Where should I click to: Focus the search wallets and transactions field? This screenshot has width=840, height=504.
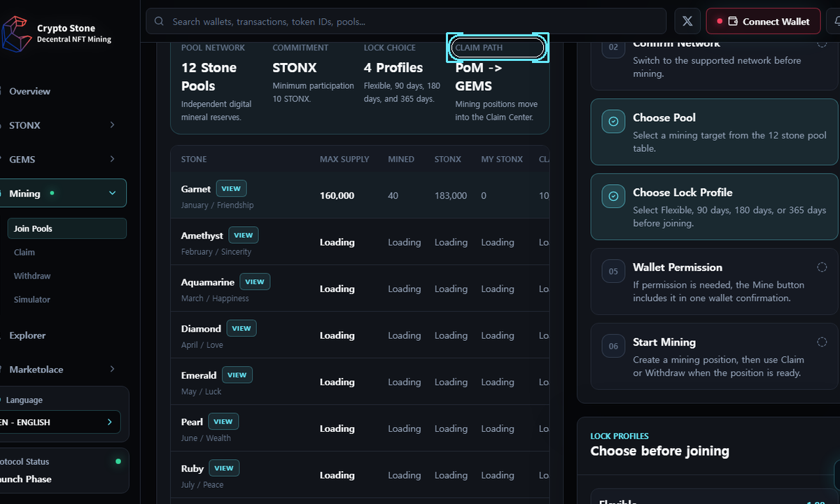coord(406,22)
